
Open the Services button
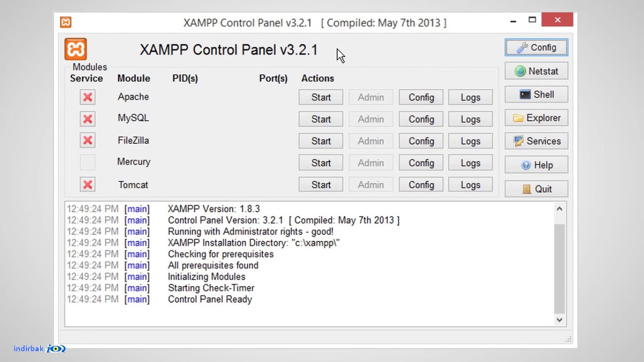(x=537, y=141)
